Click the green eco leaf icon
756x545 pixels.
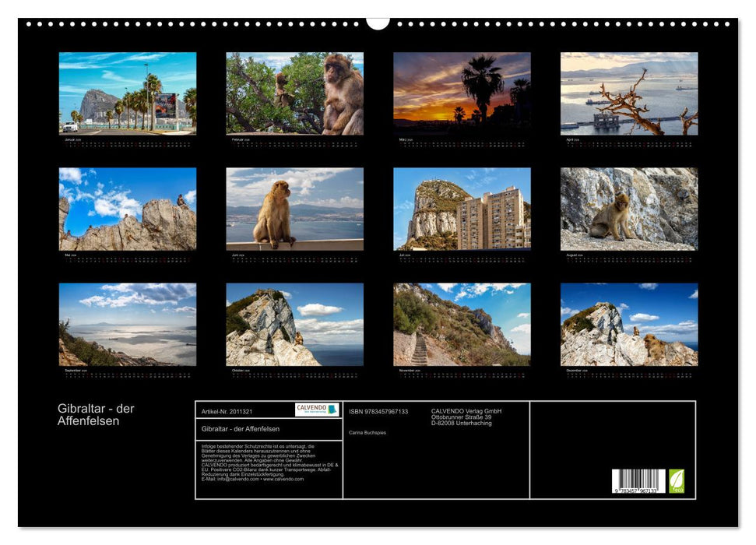point(677,480)
